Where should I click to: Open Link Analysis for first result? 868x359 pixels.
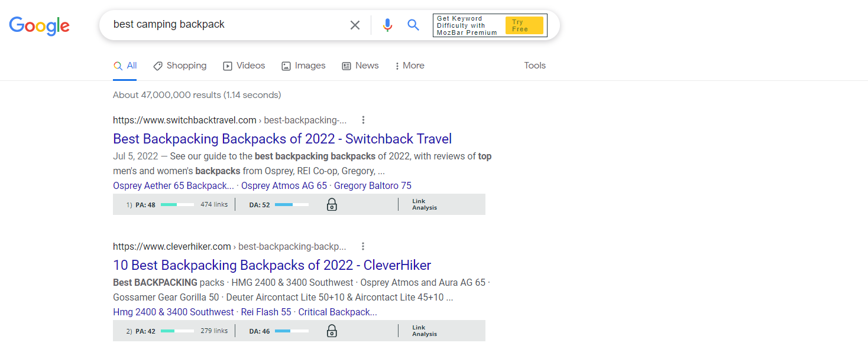point(424,205)
